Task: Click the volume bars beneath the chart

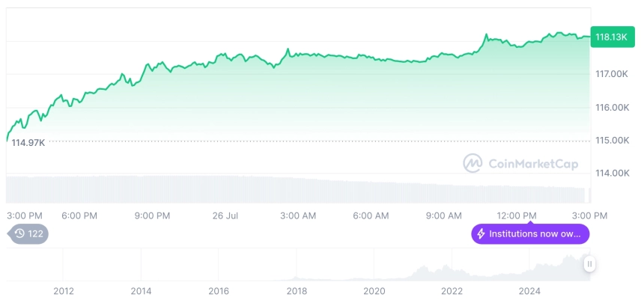Action: 296,189
